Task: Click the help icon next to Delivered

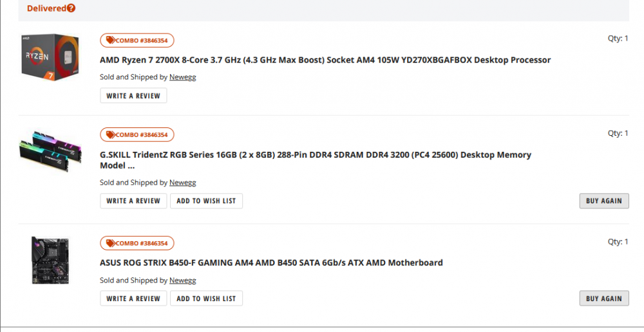Action: 71,8
